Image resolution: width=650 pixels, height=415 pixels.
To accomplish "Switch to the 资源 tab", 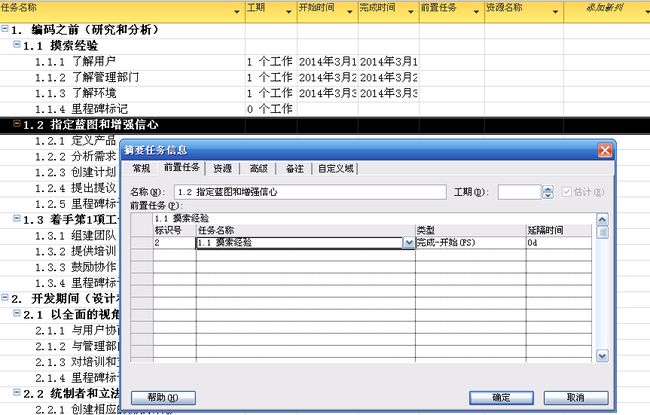I will point(223,168).
